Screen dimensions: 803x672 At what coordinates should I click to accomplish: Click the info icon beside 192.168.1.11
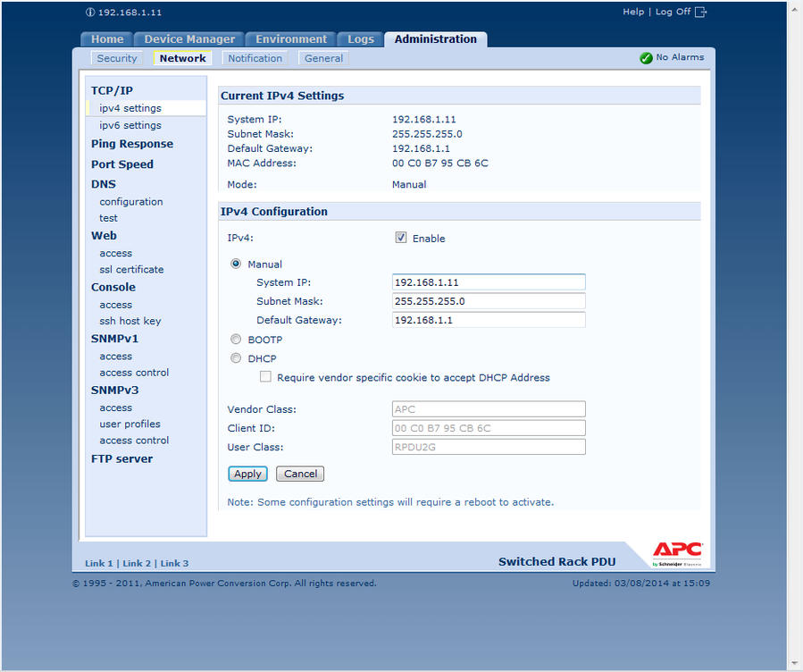click(x=90, y=13)
